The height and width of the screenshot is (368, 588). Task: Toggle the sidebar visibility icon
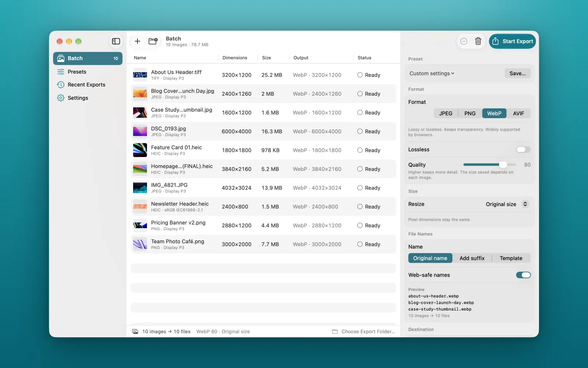116,41
